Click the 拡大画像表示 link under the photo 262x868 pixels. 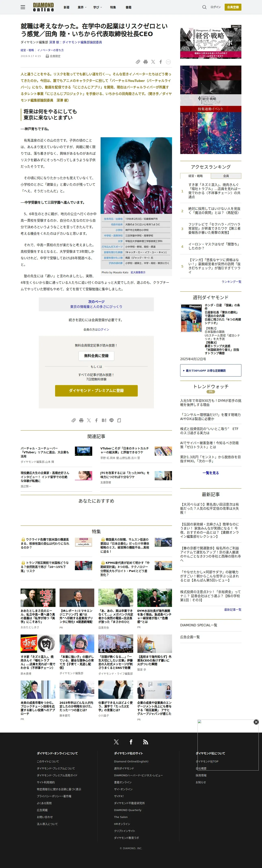138,272
